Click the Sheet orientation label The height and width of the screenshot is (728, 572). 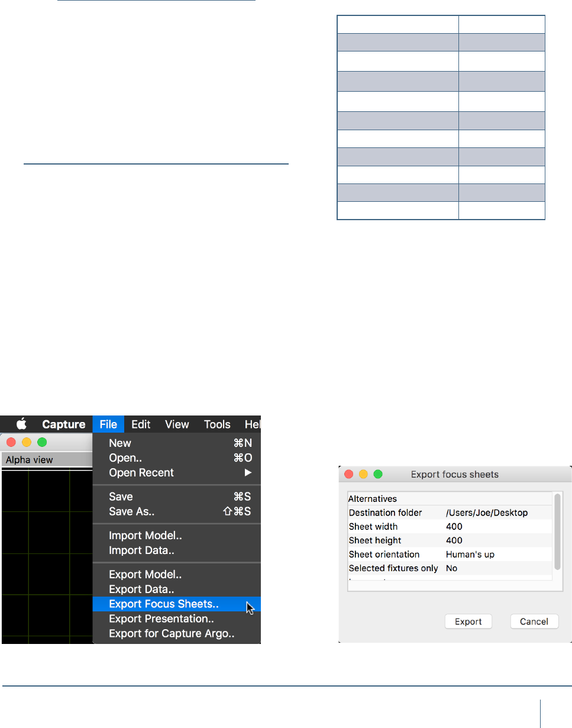pyautogui.click(x=384, y=554)
